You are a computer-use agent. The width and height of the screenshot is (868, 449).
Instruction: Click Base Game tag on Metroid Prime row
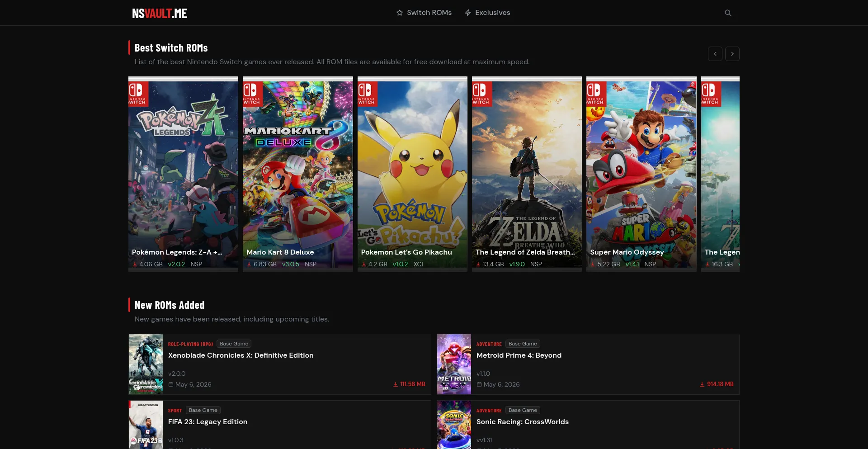point(523,344)
